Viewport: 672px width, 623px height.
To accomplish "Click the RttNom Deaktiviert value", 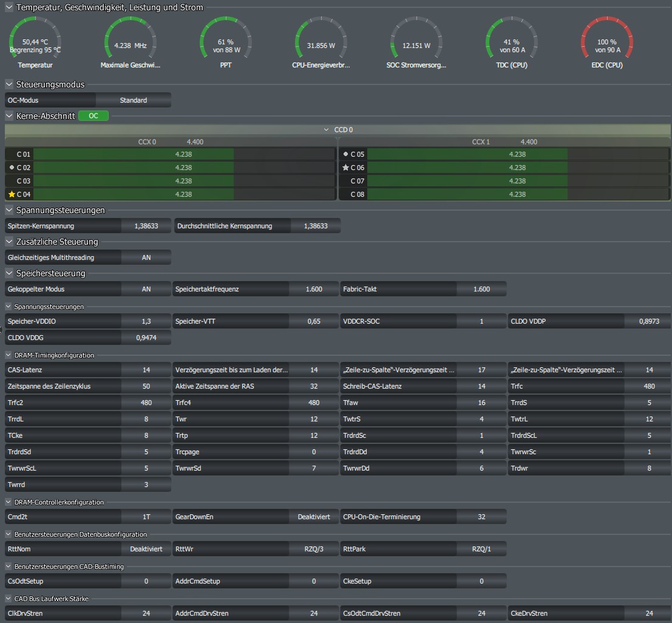I will pyautogui.click(x=146, y=549).
